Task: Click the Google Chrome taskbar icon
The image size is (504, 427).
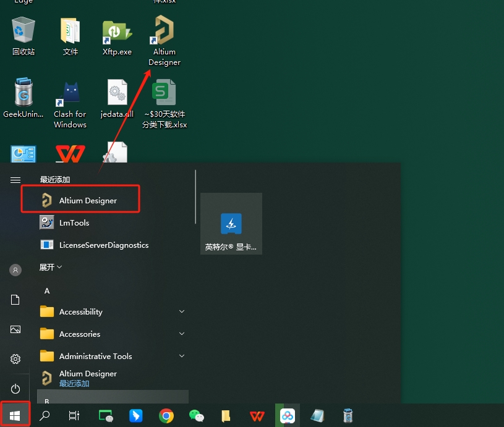Action: tap(166, 416)
